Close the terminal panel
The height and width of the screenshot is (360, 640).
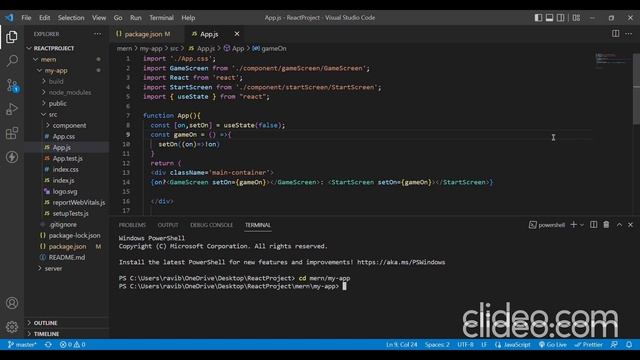pos(631,225)
